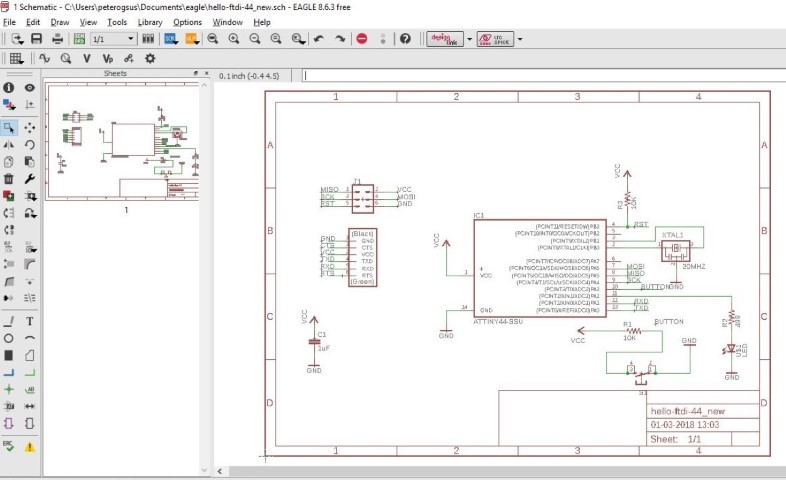The image size is (786, 480).
Task: Click the LTspice button
Action: [495, 39]
